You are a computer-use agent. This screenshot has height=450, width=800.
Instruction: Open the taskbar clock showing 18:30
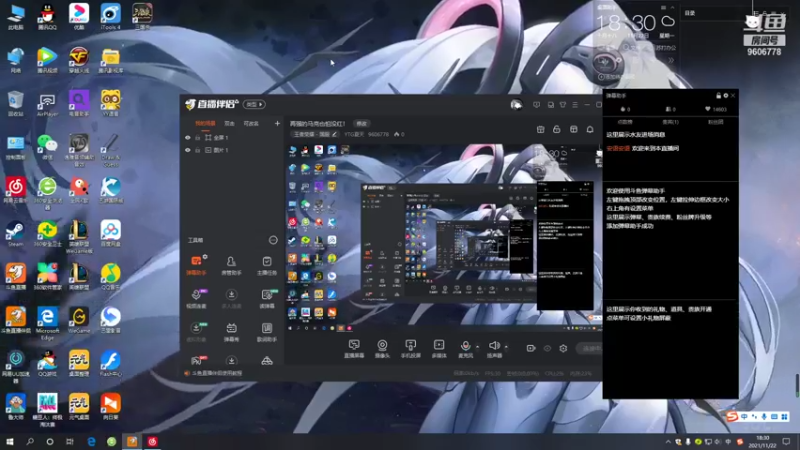click(x=762, y=441)
